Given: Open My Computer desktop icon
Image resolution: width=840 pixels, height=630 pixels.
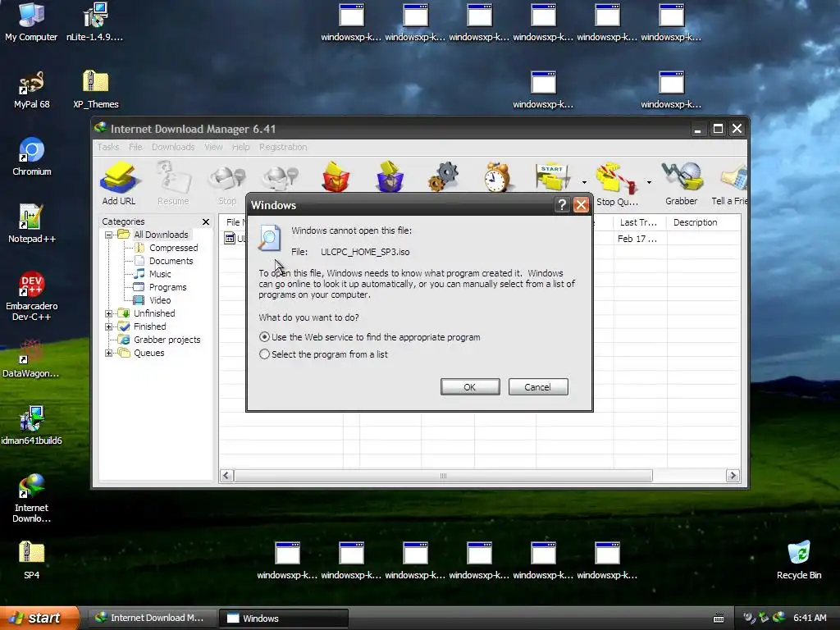Looking at the screenshot, I should pos(31,22).
